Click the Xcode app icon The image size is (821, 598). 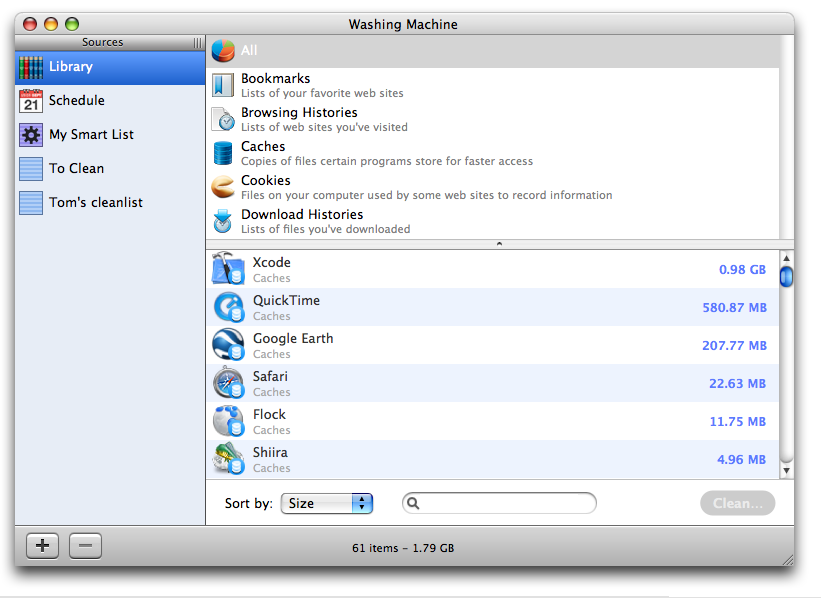tap(228, 268)
